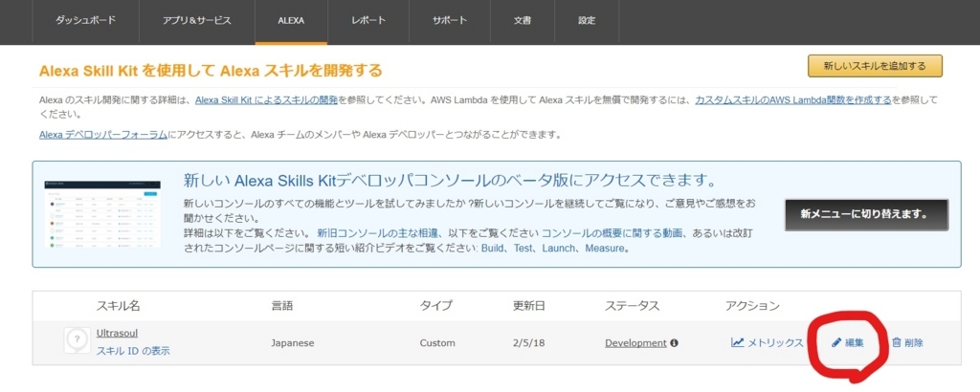Click the スキル名 column header
Screen dimensions: 980x392
pyautogui.click(x=118, y=306)
